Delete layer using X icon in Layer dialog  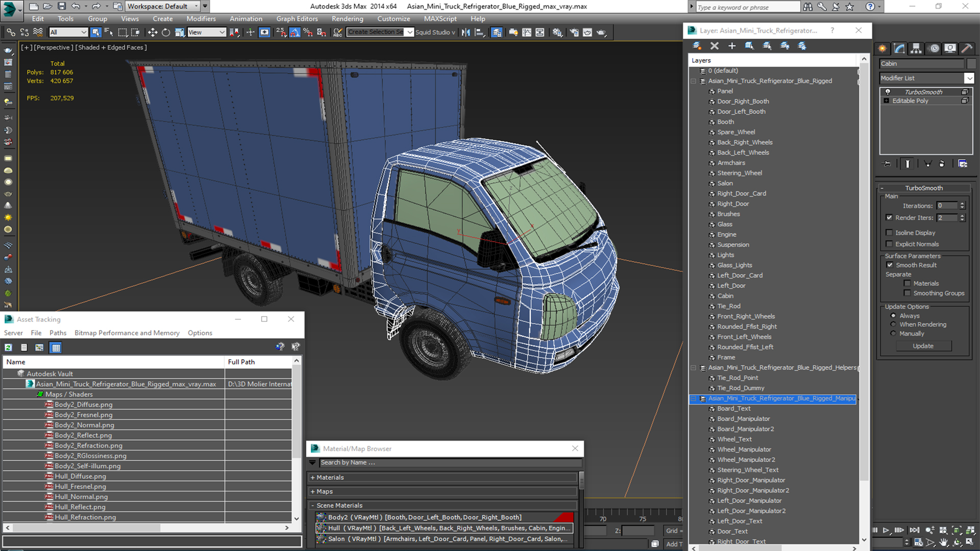(x=715, y=46)
